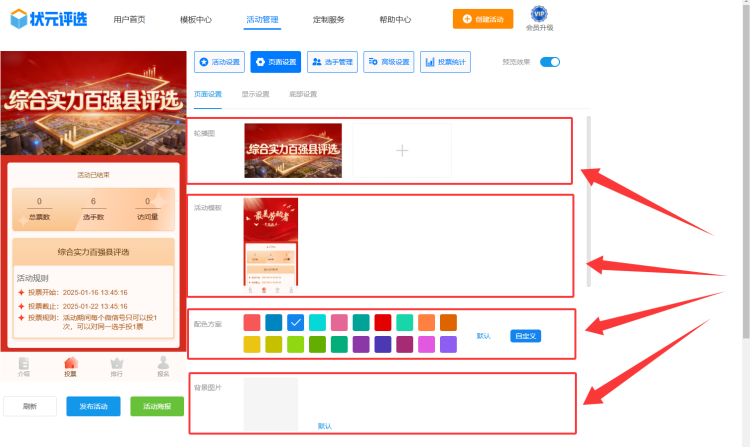The width and height of the screenshot is (750, 447).
Task: Select the lime green color swatch
Action: point(296,344)
